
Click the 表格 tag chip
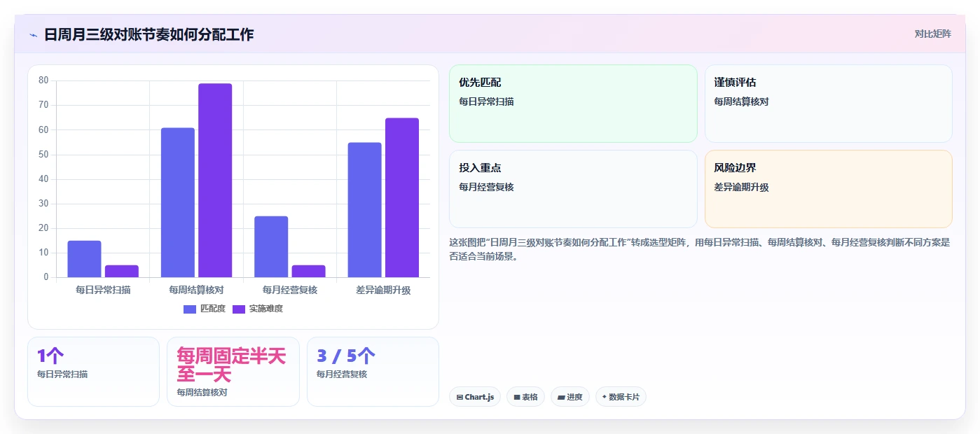tap(526, 397)
